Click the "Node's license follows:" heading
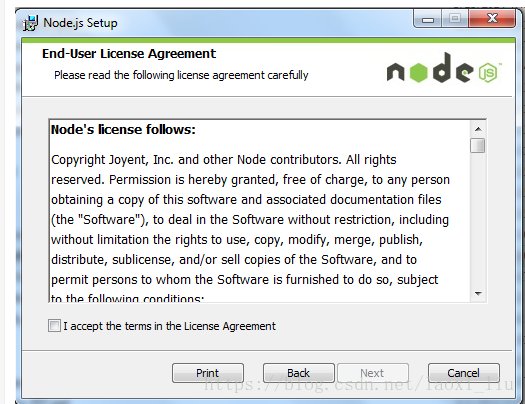Viewport: 525px width, 404px height. click(x=123, y=130)
